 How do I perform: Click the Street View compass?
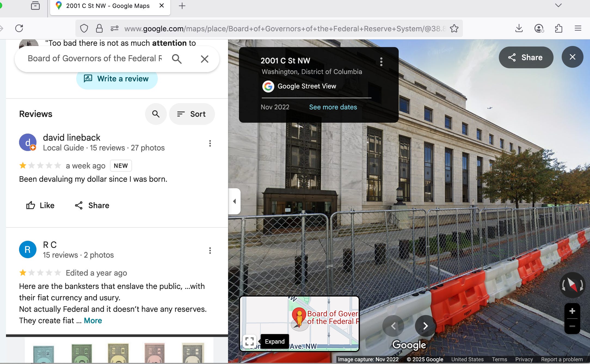572,285
